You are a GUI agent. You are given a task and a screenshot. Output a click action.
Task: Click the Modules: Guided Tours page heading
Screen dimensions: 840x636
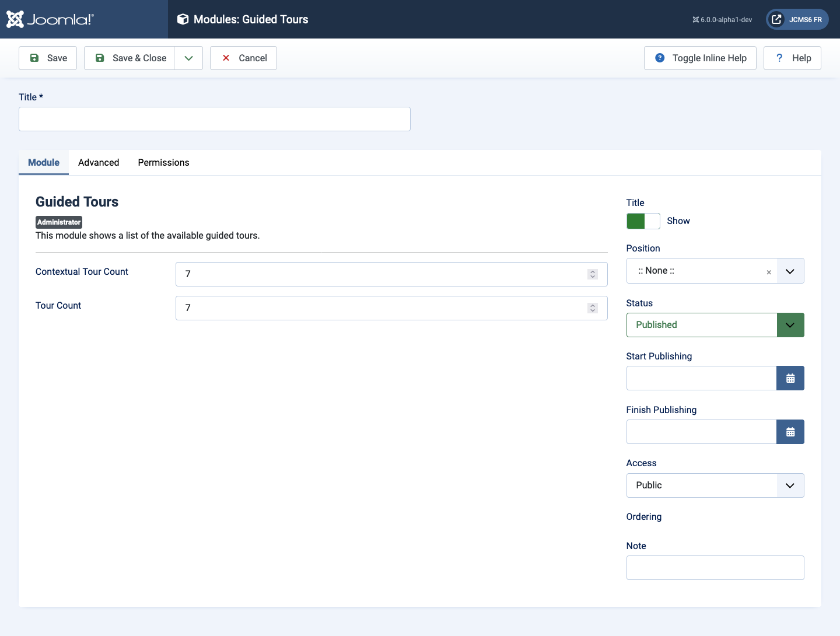[x=251, y=19]
